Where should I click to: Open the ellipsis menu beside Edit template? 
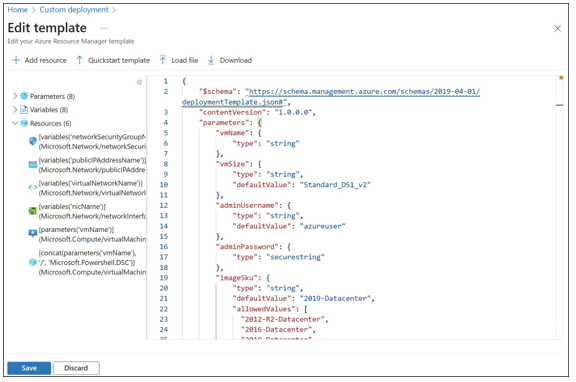[104, 28]
